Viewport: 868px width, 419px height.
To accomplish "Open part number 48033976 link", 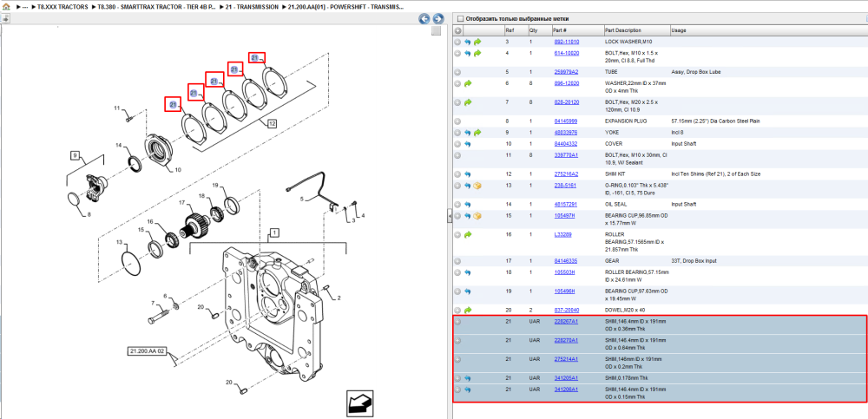I will click(x=566, y=133).
